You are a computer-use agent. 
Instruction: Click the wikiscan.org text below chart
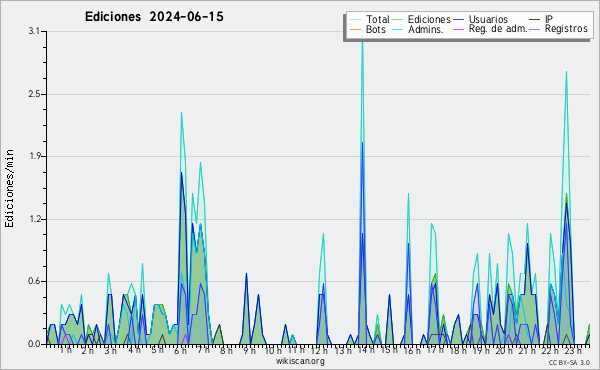[300, 361]
